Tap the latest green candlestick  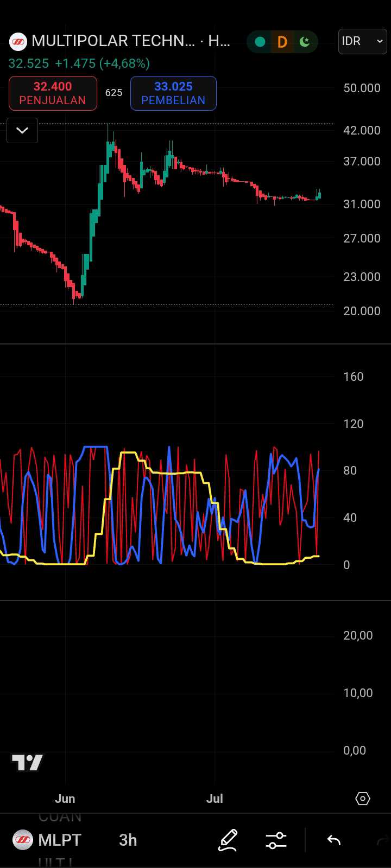click(319, 195)
